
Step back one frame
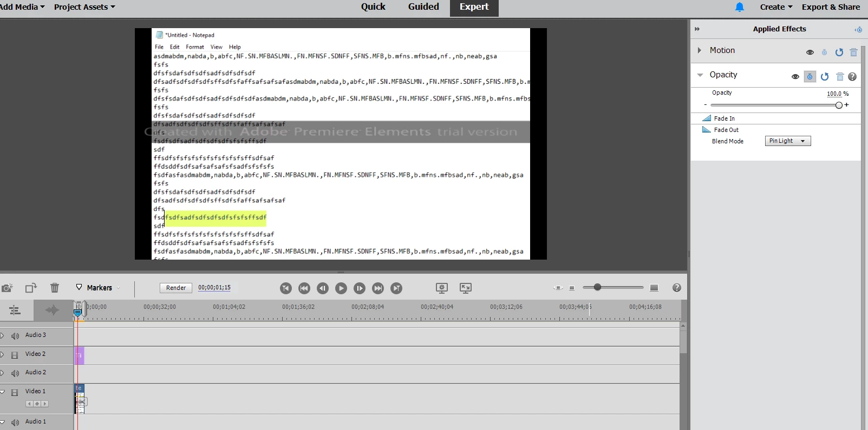coord(323,288)
